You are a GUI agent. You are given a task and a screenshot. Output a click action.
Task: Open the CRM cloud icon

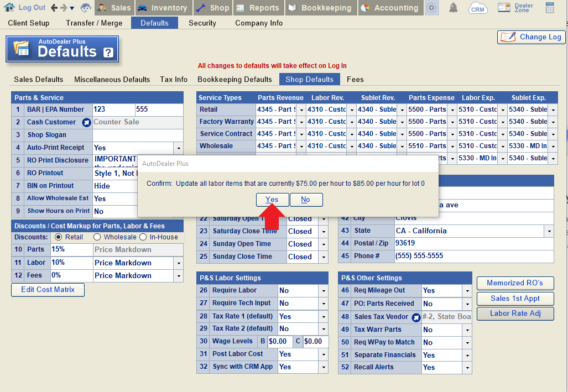pyautogui.click(x=477, y=8)
